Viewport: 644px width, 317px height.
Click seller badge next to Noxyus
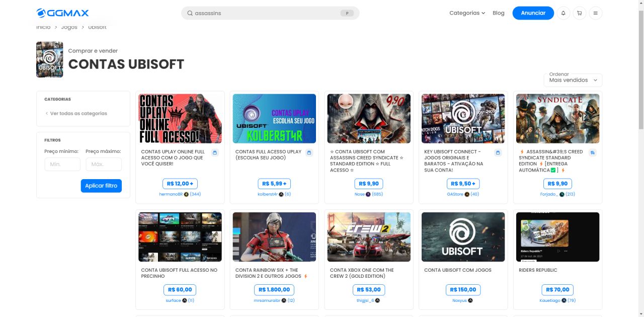click(x=470, y=300)
